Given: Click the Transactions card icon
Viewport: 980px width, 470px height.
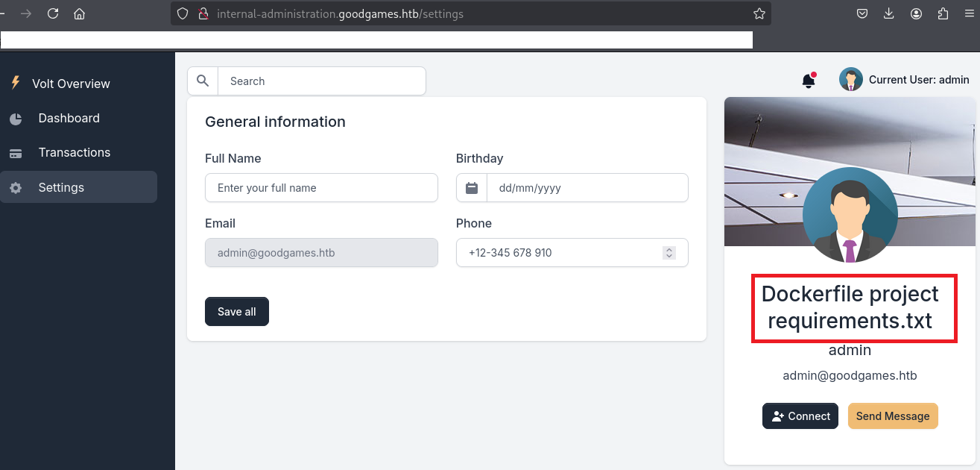Looking at the screenshot, I should coord(16,153).
